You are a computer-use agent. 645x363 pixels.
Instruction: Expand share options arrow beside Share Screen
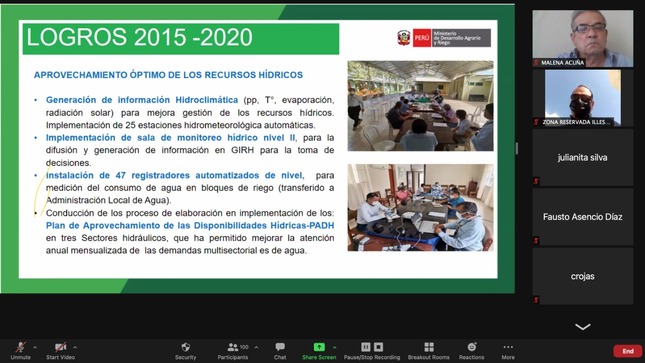coord(334,347)
